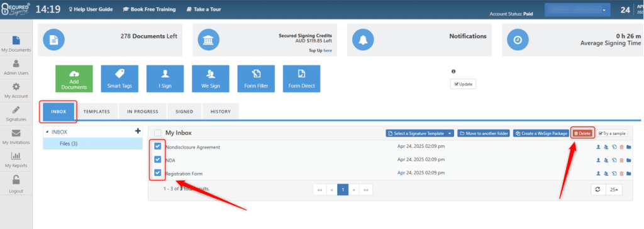Viewport: 644px width, 229px height.
Task: Open the Help User Guide link
Action: click(91, 9)
